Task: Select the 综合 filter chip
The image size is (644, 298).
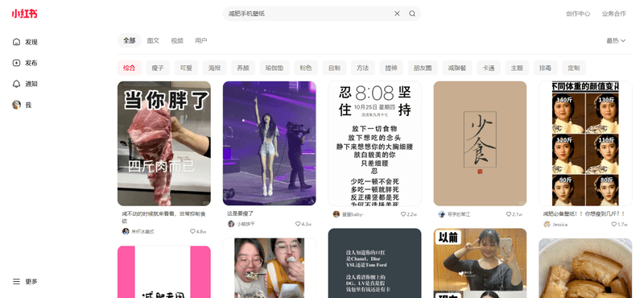Action: pos(130,68)
